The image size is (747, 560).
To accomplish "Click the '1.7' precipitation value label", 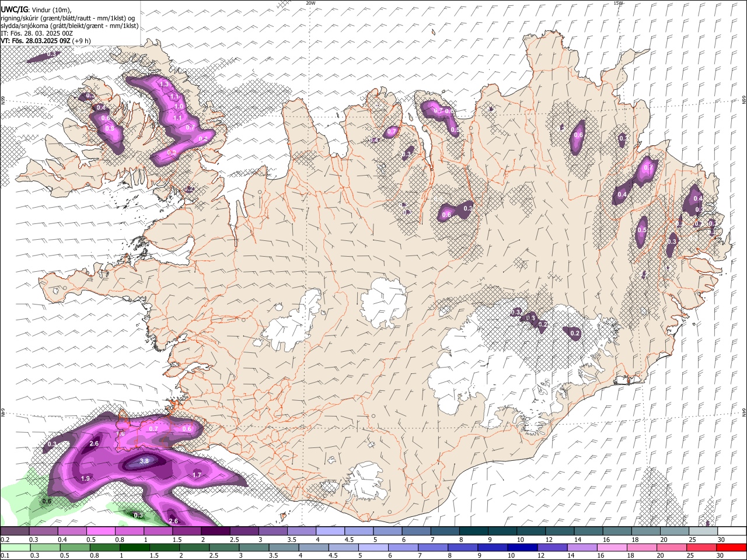I will (197, 475).
